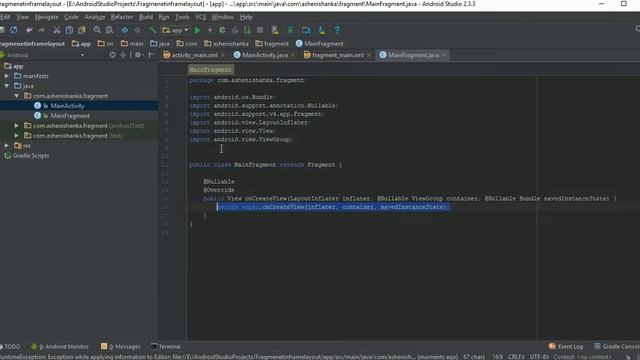Click the Find magnifier icon
The height and width of the screenshot is (360, 640).
pos(97,30)
